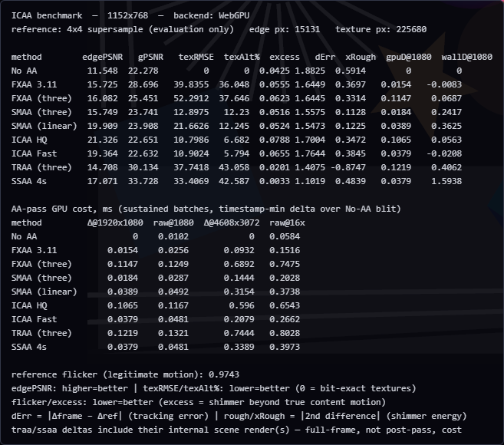
Task: Click the 'traa/ssaa deltas include' note line
Action: [x=236, y=430]
